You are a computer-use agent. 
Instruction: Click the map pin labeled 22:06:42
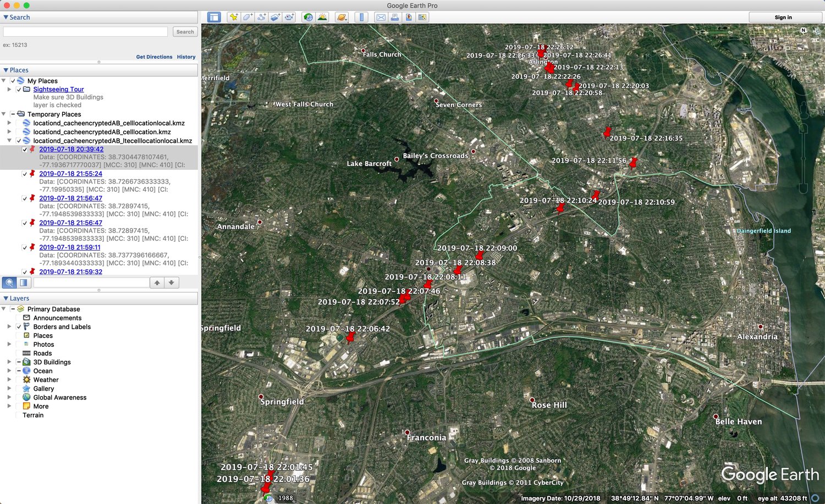(x=350, y=337)
